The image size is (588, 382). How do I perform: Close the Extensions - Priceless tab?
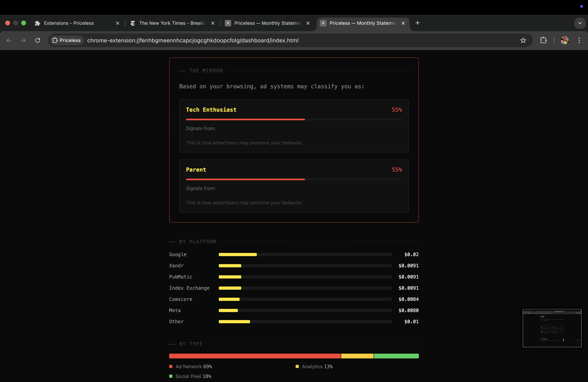point(118,23)
